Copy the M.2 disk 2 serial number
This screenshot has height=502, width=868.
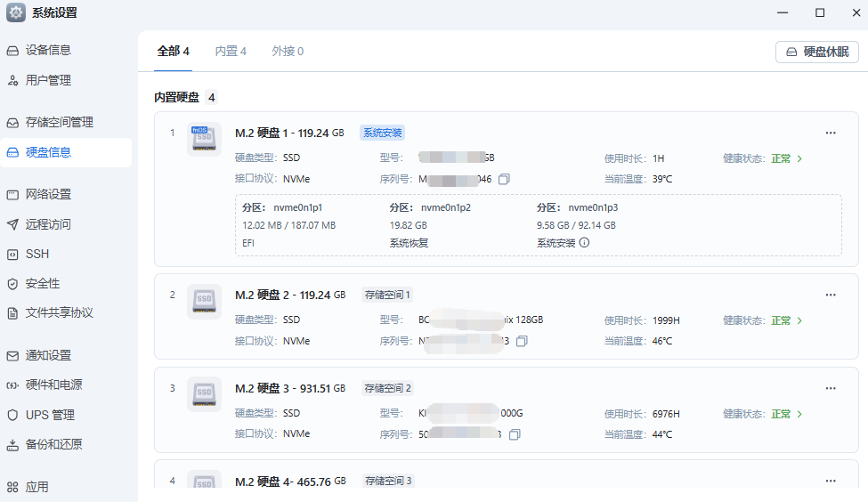pyautogui.click(x=522, y=341)
